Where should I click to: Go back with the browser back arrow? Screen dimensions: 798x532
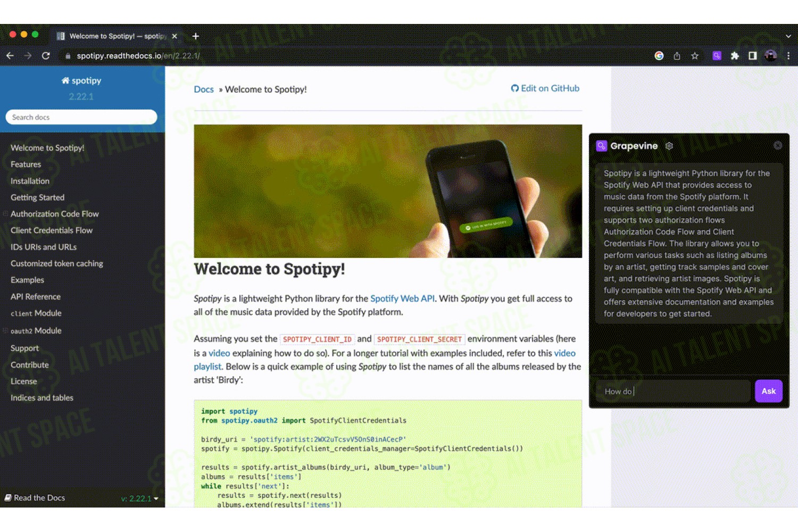(10, 56)
